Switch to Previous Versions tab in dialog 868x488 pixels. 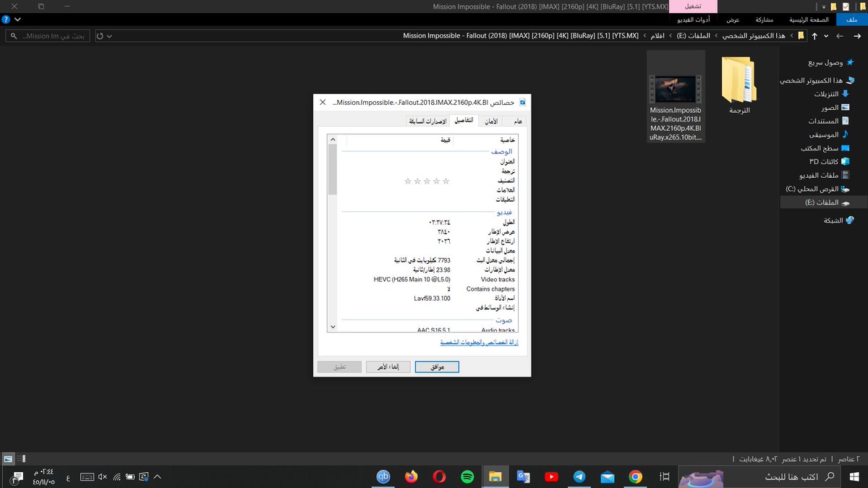click(427, 121)
